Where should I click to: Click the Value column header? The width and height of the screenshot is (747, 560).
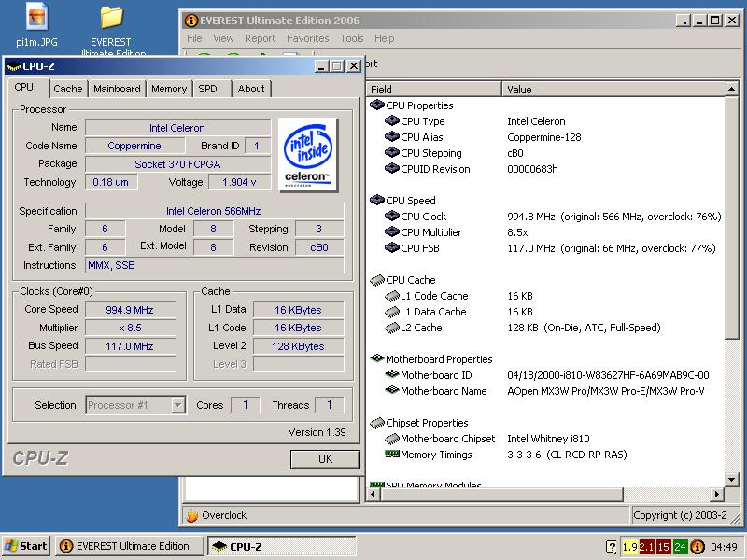[613, 89]
